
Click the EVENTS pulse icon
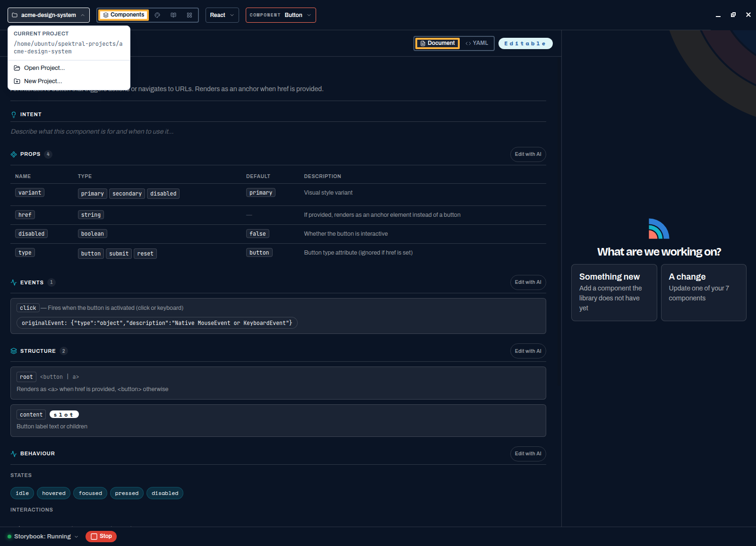(14, 282)
